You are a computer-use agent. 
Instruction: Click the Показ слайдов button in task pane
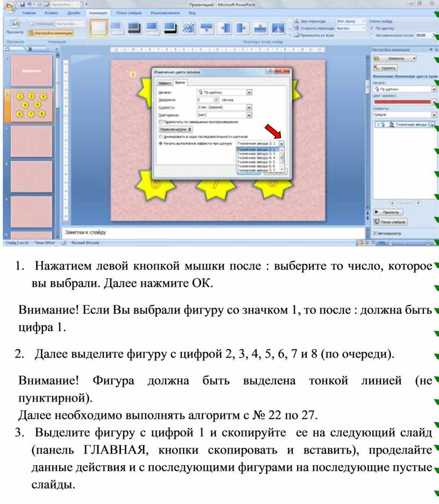390,222
